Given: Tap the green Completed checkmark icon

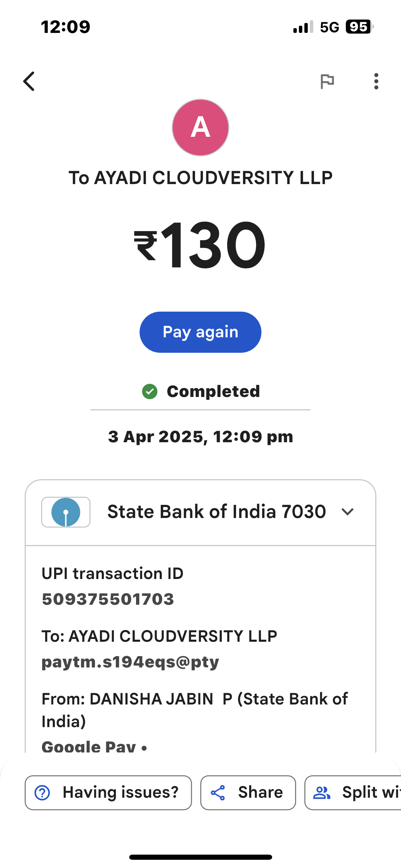Looking at the screenshot, I should tap(150, 391).
